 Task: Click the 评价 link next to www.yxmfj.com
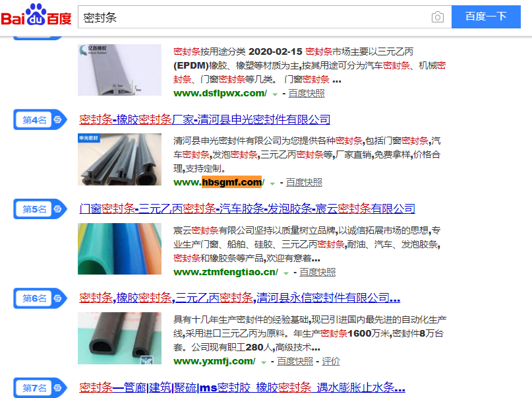331,361
